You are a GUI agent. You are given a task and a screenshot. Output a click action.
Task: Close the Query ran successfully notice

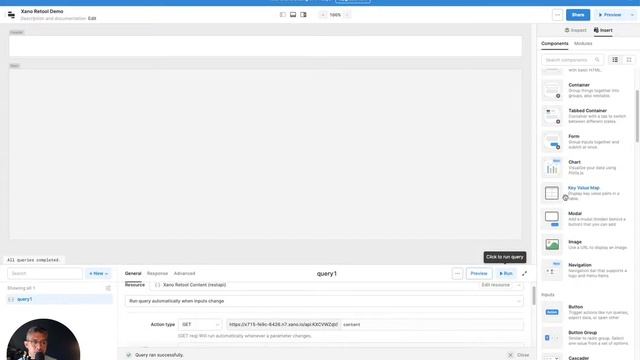click(519, 355)
